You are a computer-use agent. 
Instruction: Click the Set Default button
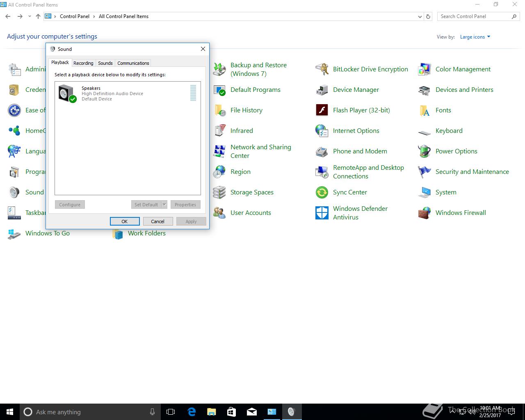point(146,205)
